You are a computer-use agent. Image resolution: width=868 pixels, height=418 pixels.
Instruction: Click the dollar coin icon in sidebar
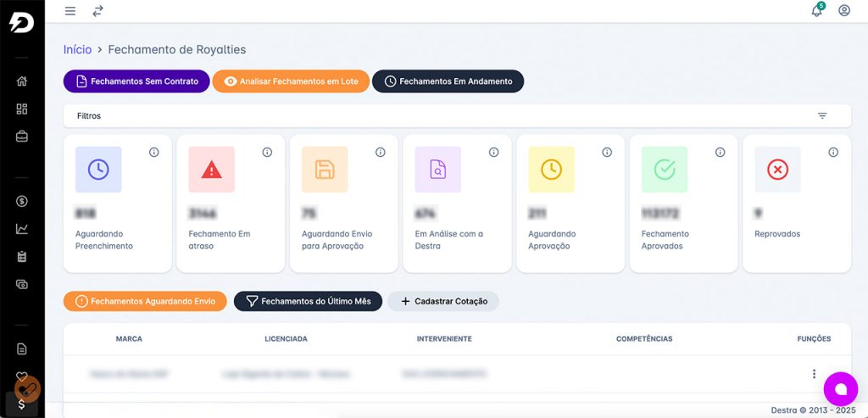[x=22, y=202]
